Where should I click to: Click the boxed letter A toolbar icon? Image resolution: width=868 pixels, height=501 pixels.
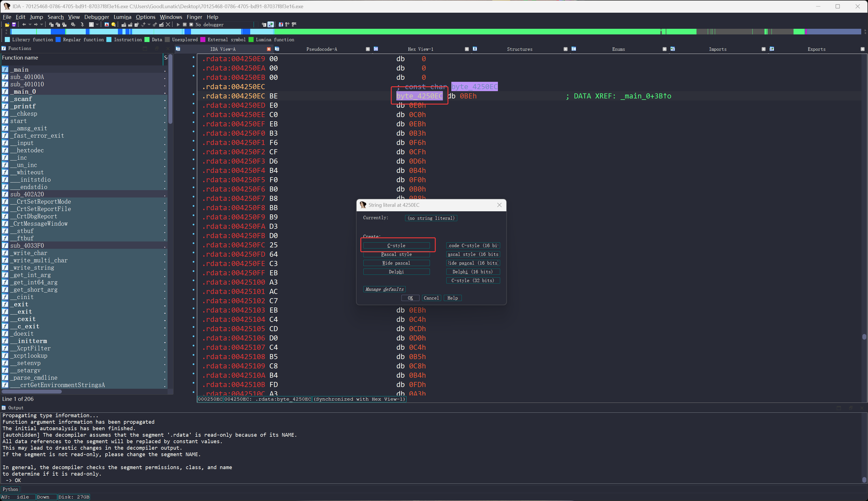(91, 25)
